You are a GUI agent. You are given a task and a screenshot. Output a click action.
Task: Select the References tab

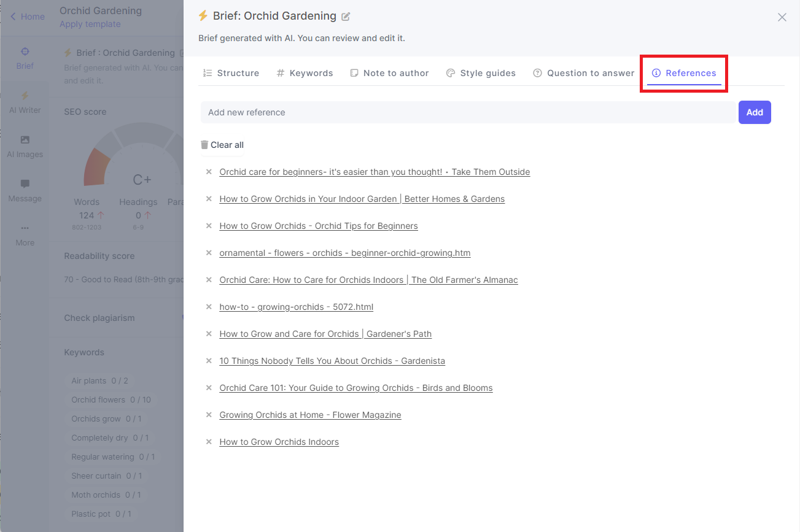pyautogui.click(x=684, y=73)
